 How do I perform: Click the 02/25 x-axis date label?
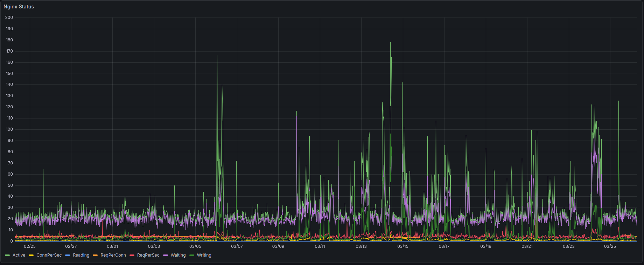coord(30,246)
